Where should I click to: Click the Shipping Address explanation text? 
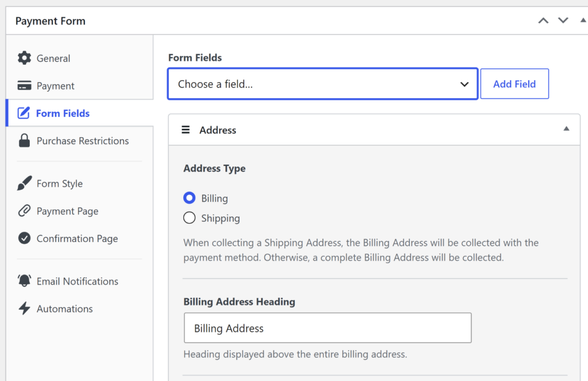(x=361, y=250)
